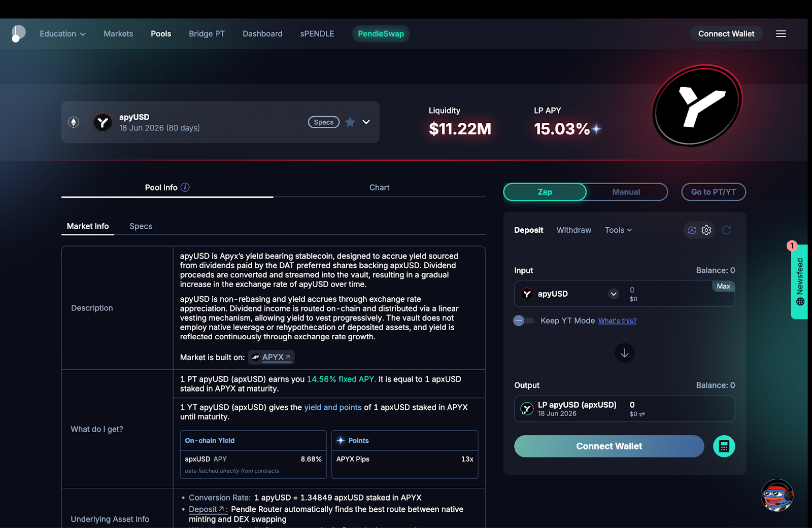812x528 pixels.
Task: Click the "14.56% fixed APY" text
Action: (x=342, y=379)
